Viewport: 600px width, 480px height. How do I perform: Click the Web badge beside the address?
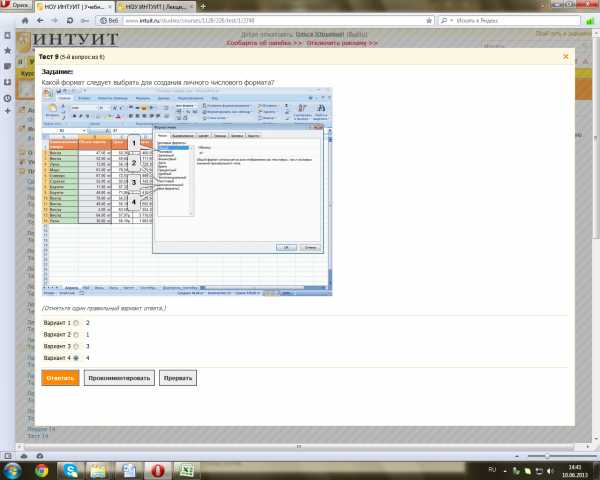[109, 20]
